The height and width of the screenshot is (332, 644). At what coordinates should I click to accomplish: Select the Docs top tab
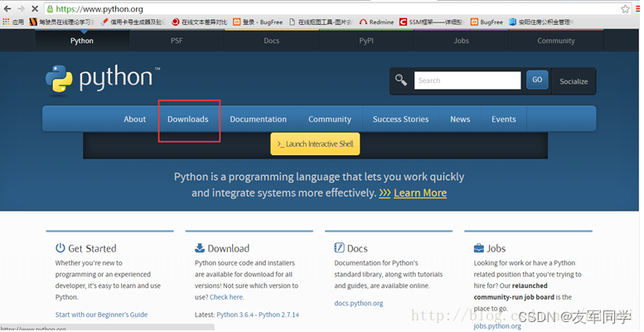tap(272, 41)
